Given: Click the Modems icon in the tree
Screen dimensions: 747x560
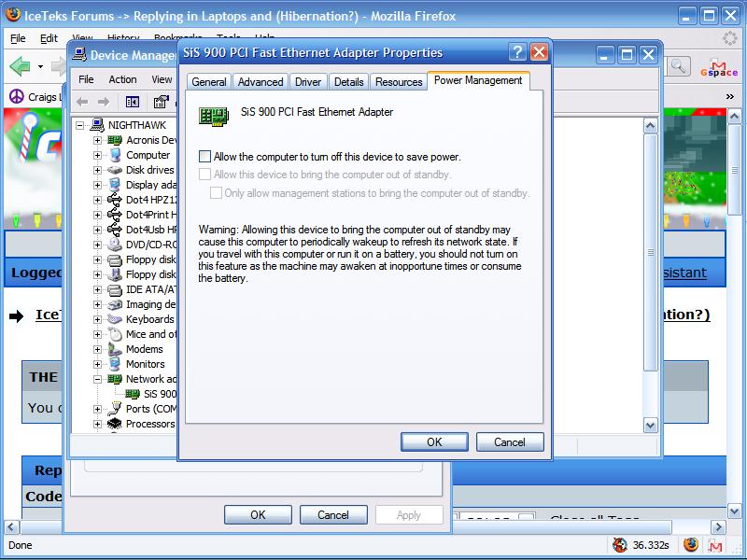Looking at the screenshot, I should (x=115, y=349).
